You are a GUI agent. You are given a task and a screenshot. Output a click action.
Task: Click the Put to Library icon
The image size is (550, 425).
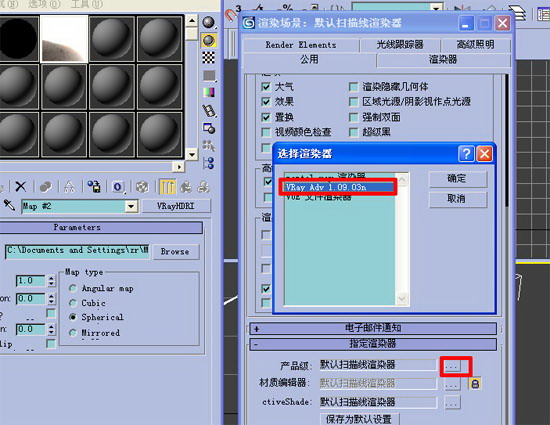point(94,187)
